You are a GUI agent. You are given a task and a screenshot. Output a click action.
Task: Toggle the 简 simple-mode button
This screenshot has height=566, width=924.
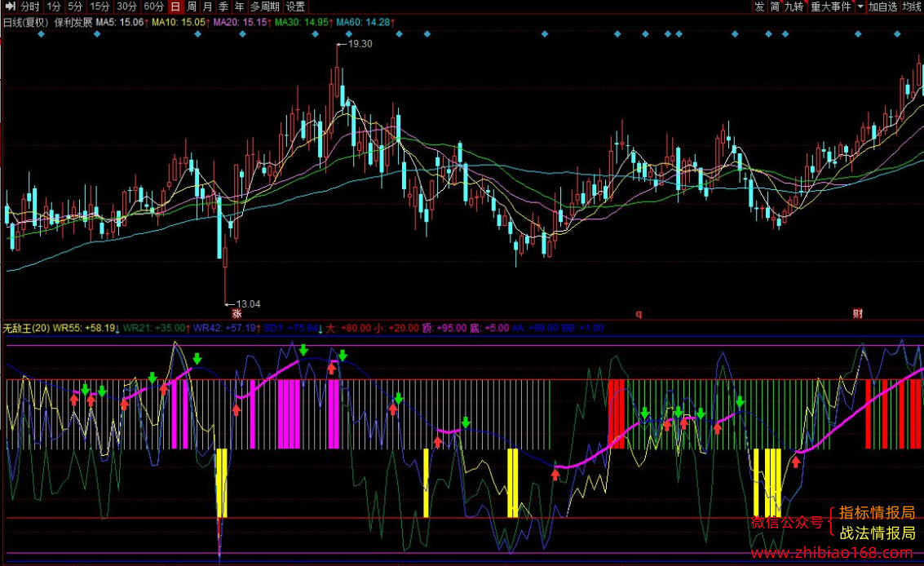[x=775, y=7]
